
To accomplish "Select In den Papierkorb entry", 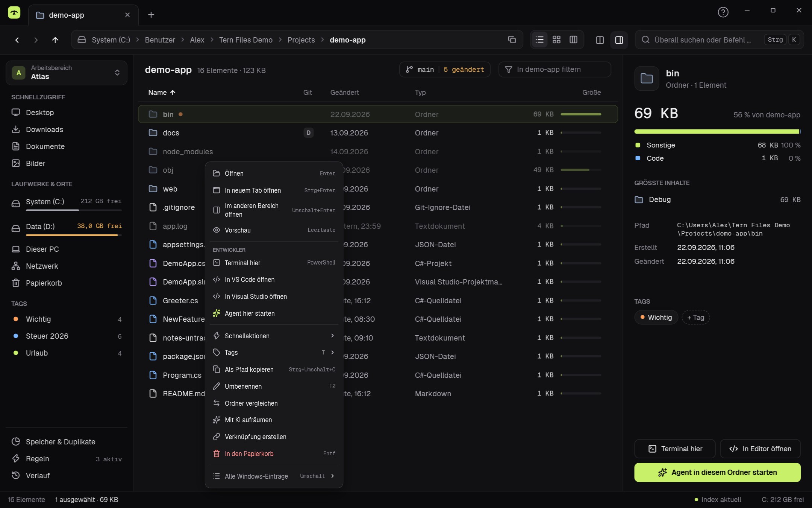I will pos(274,454).
